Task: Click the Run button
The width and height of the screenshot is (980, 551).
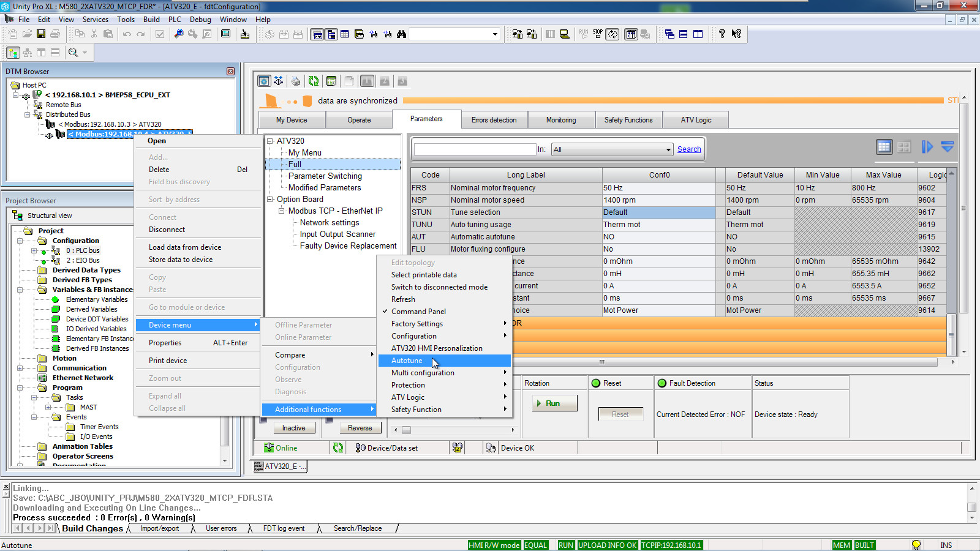Action: [x=555, y=403]
